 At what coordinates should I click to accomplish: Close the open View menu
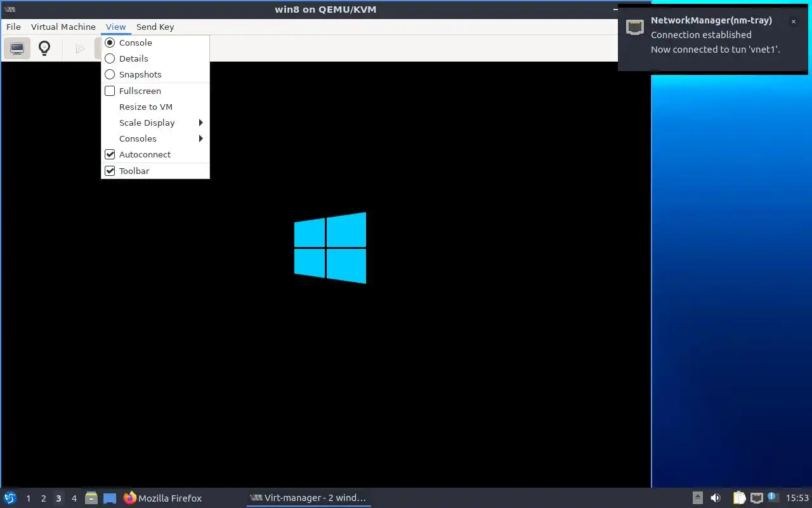[116, 27]
